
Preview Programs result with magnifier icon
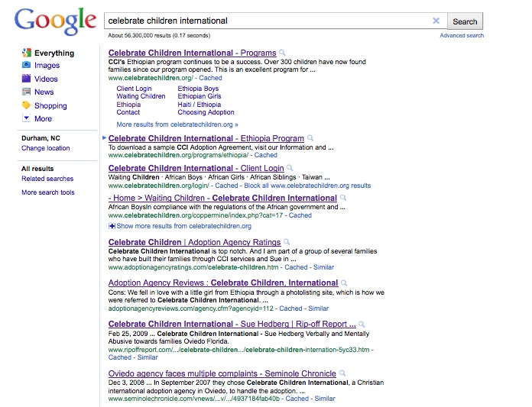[282, 53]
